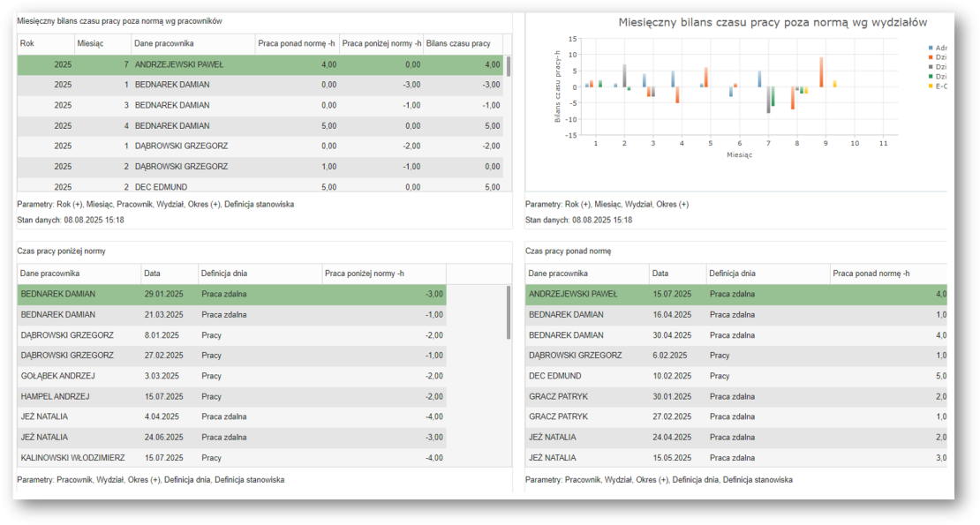
Task: Click Definicja dnia header in below-norm table
Action: 258,274
